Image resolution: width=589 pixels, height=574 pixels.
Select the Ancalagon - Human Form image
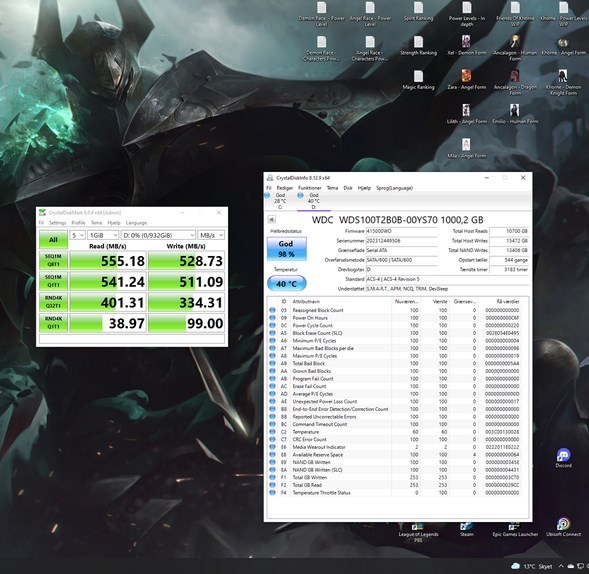coord(515,48)
